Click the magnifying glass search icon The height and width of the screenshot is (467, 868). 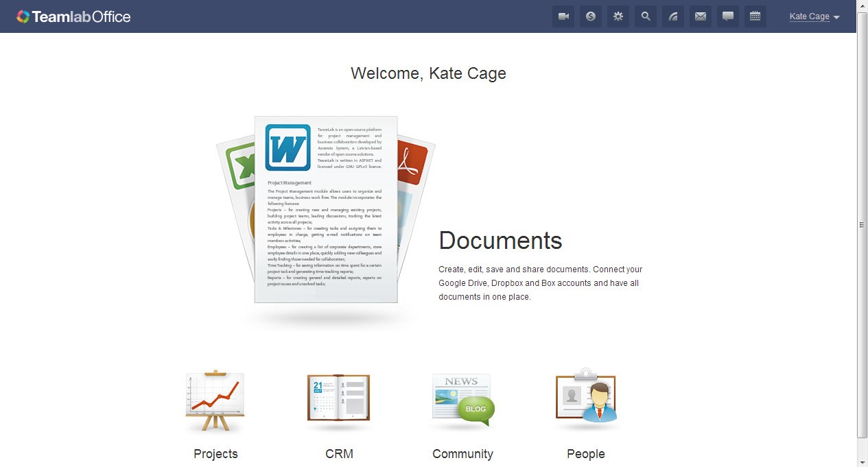pos(646,16)
